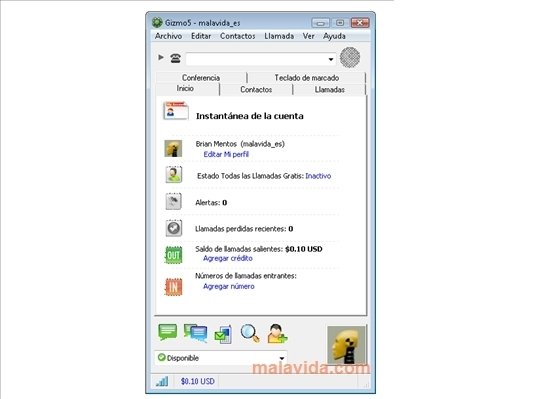This screenshot has width=550, height=399.
Task: Click the Saldo de llamadas salientes text
Action: [x=259, y=249]
